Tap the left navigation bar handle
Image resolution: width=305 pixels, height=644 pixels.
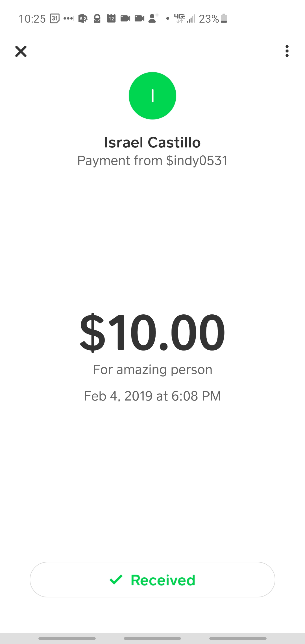pos(67,638)
